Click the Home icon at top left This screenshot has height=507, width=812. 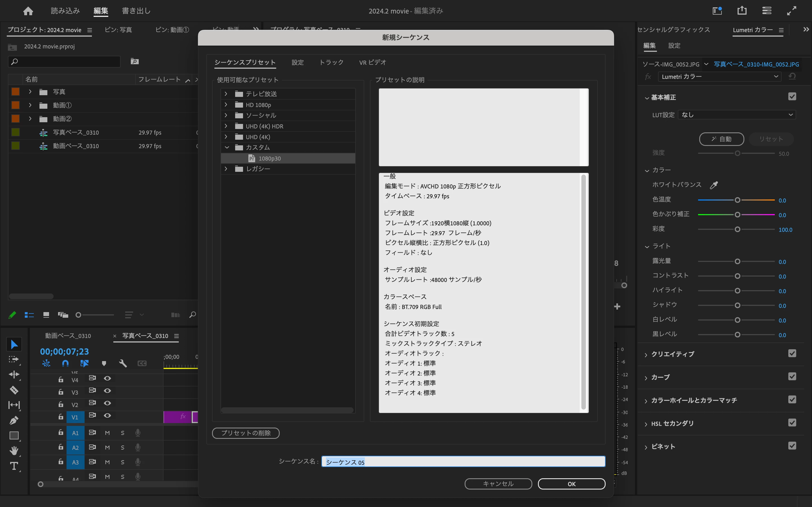tap(28, 11)
